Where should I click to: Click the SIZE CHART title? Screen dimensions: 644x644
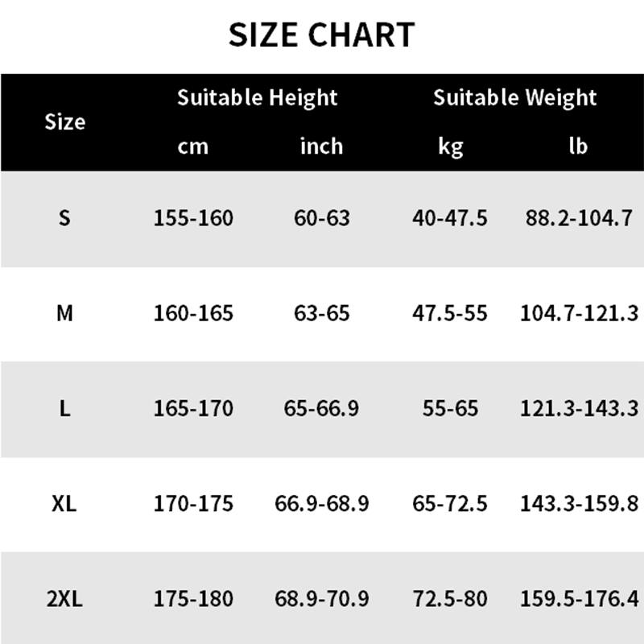[321, 35]
